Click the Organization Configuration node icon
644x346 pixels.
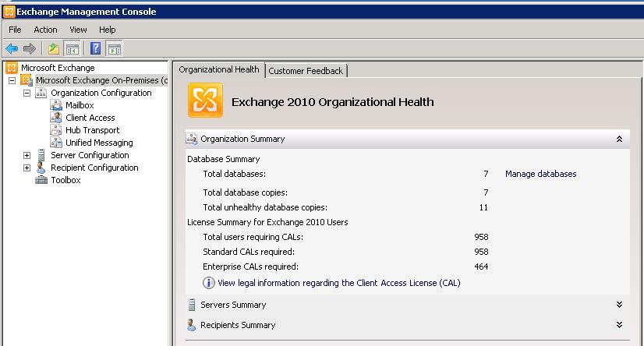click(41, 93)
